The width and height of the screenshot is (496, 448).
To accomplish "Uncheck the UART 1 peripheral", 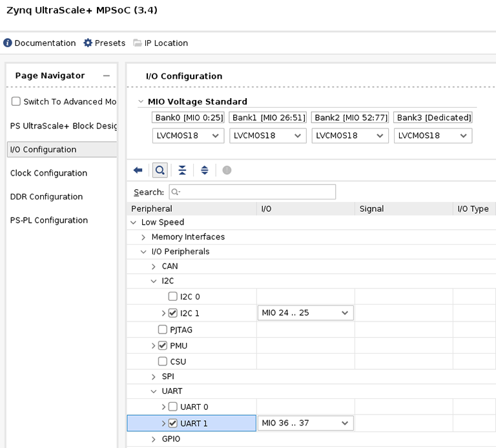I will tap(172, 424).
